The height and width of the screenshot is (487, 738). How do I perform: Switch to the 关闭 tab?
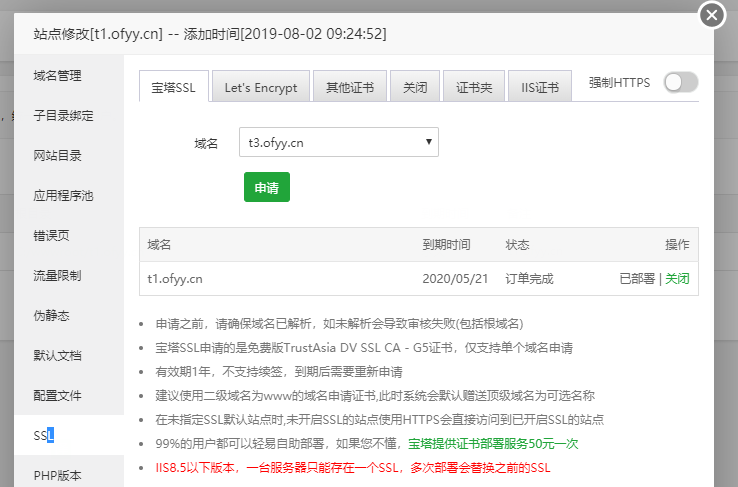[414, 87]
